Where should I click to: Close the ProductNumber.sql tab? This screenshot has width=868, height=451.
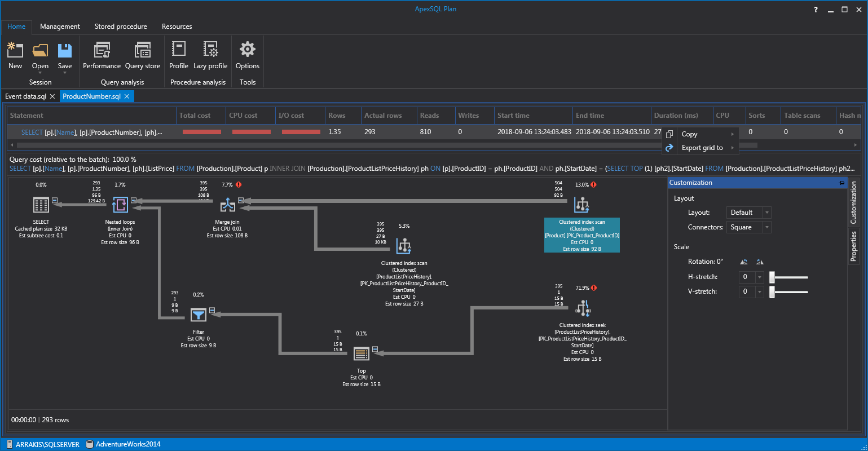(127, 96)
